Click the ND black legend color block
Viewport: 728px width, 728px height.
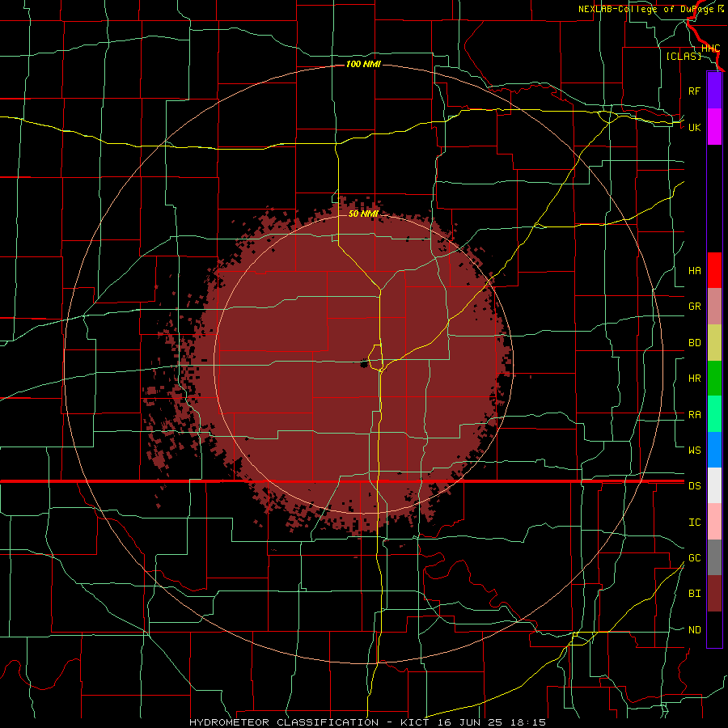click(714, 629)
